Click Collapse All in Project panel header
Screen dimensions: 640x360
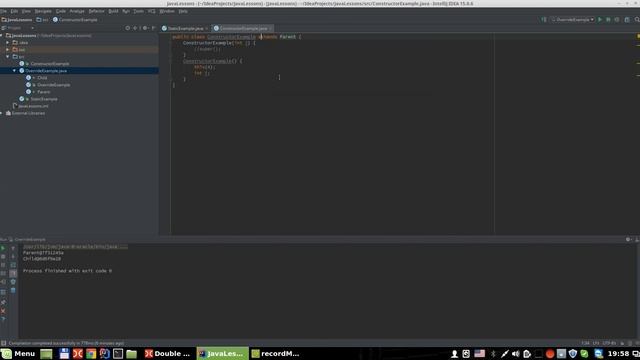point(136,28)
